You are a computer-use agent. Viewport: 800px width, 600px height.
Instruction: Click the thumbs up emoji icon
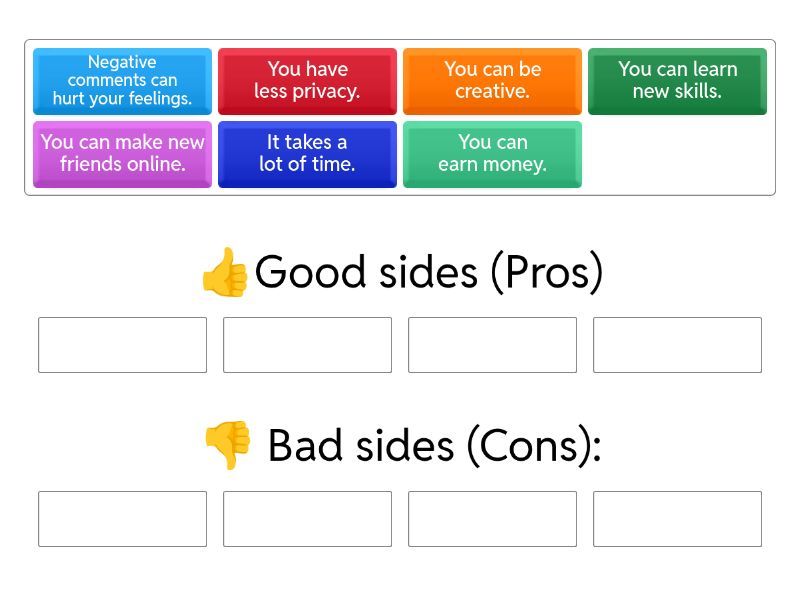point(224,272)
